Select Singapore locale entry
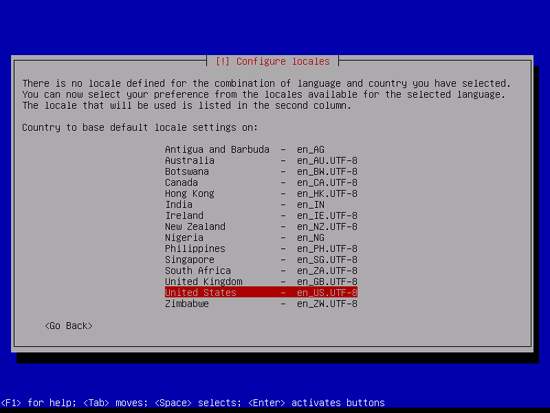 click(x=261, y=260)
